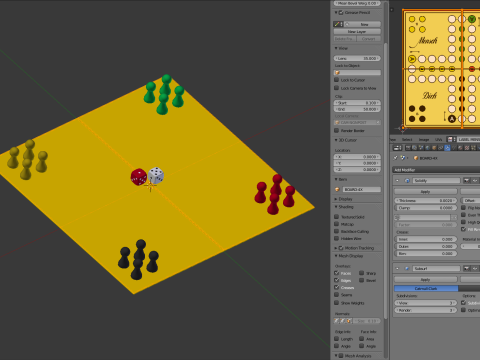
Task: Enable Lock Camera to View checkbox
Action: click(337, 88)
